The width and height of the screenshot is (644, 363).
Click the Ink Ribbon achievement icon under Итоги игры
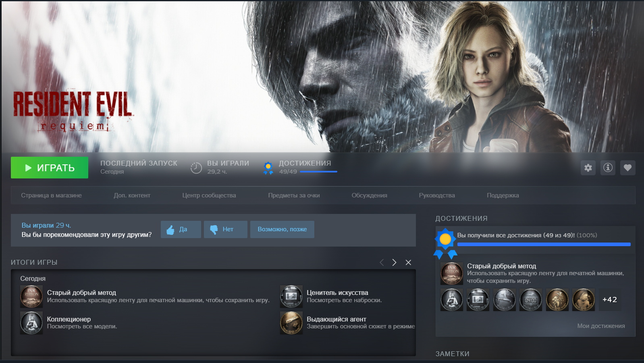31,297
